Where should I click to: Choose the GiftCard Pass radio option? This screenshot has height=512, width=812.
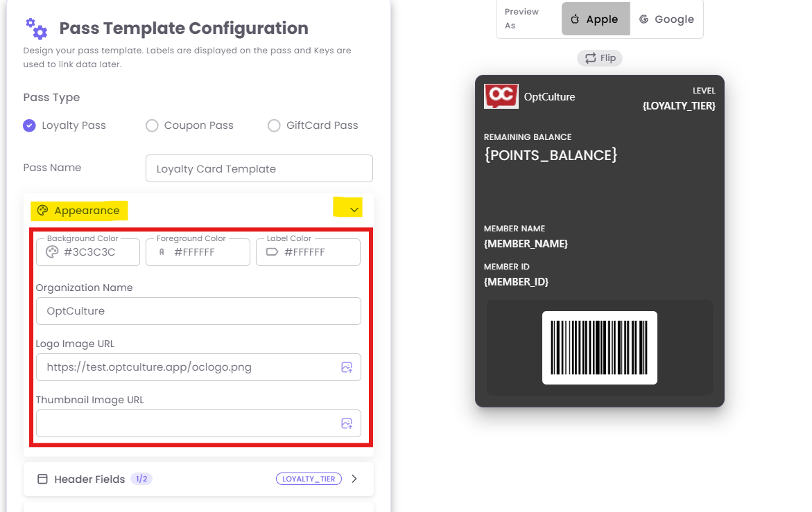click(x=274, y=125)
